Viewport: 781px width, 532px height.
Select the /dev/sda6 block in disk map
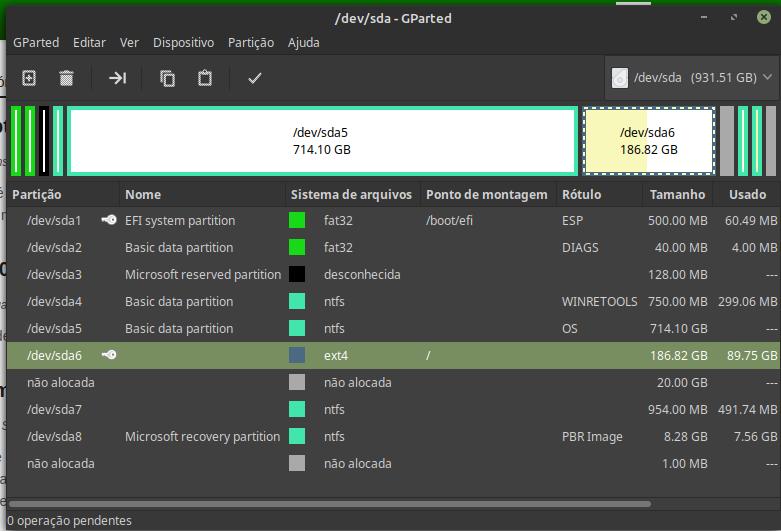(x=649, y=141)
